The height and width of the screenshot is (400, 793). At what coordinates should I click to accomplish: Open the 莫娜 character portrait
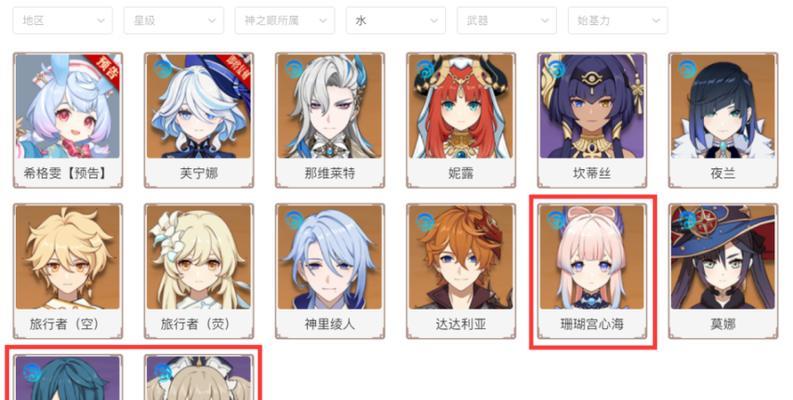[x=723, y=257]
